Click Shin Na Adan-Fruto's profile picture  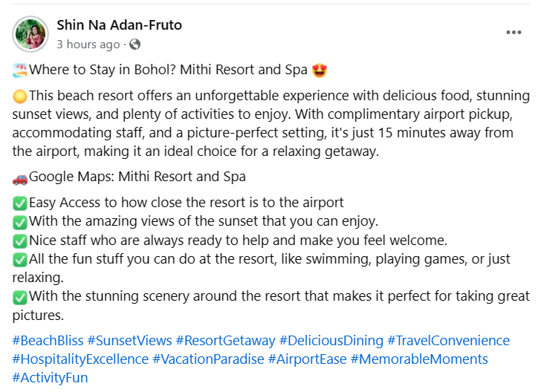pyautogui.click(x=30, y=33)
